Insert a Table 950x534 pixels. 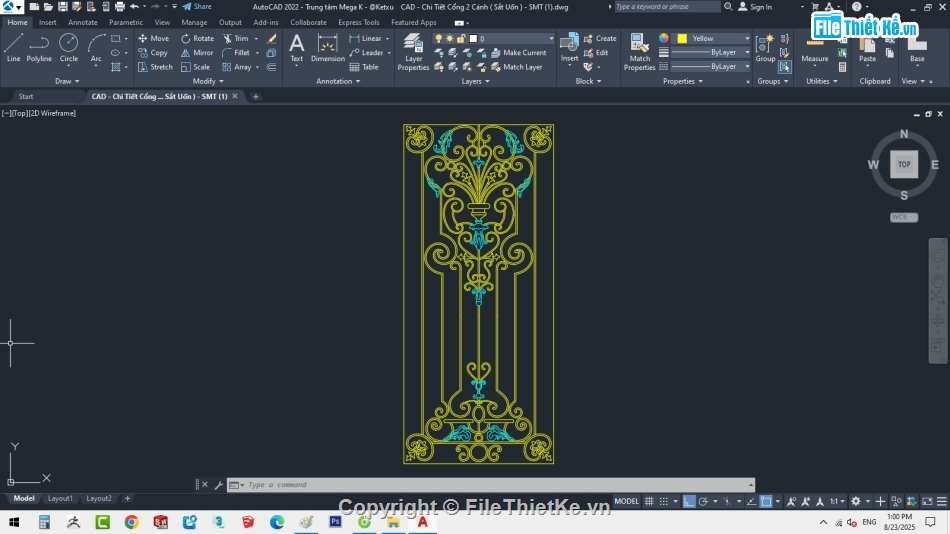tap(364, 67)
